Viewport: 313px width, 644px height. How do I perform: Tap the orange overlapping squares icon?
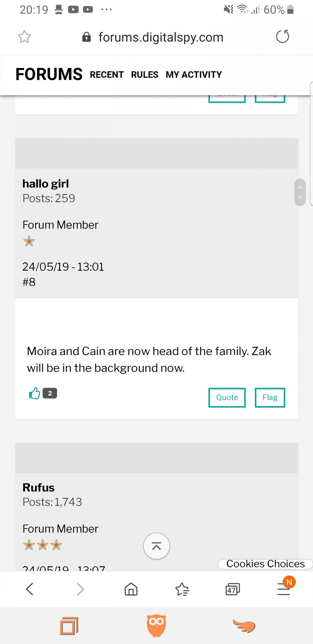(x=69, y=626)
